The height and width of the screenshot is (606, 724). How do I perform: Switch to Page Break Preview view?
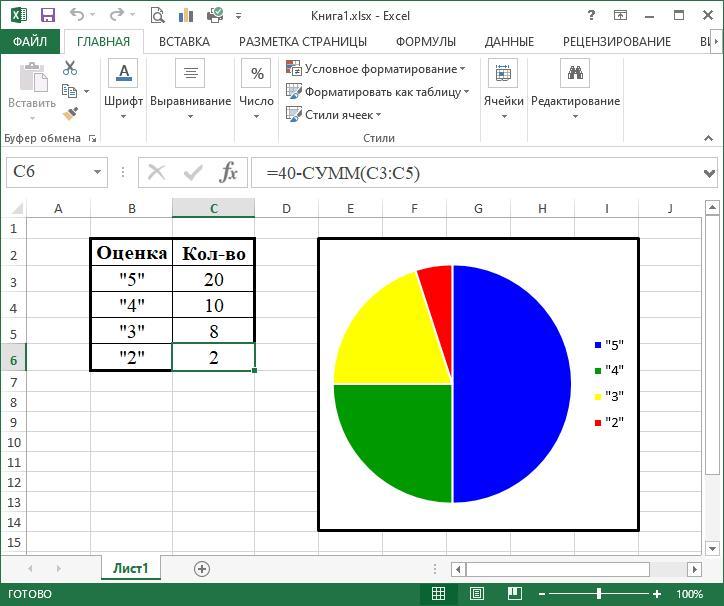tap(509, 594)
